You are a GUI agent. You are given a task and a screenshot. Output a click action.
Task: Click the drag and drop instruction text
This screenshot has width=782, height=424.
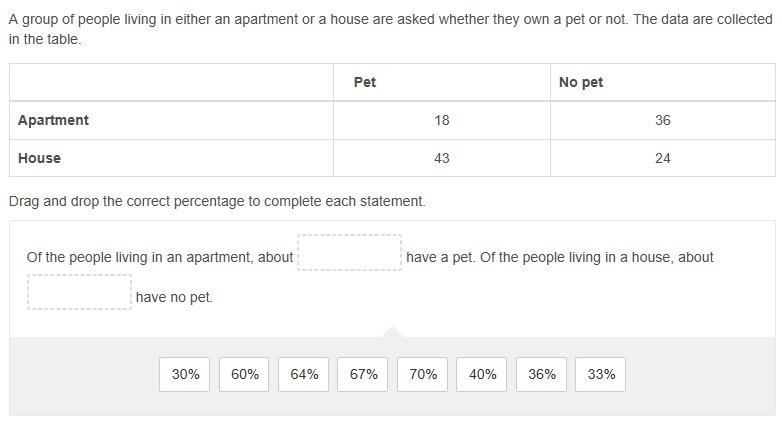click(217, 201)
